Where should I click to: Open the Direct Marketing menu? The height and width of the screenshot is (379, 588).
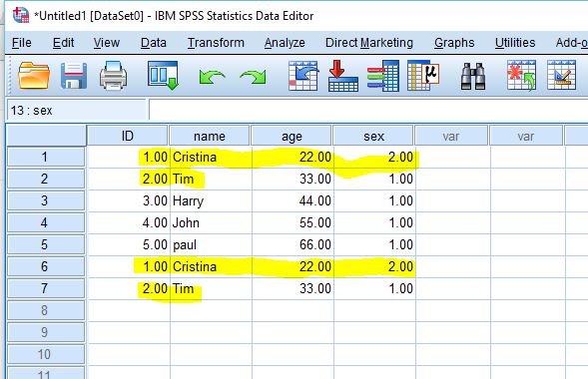point(369,43)
